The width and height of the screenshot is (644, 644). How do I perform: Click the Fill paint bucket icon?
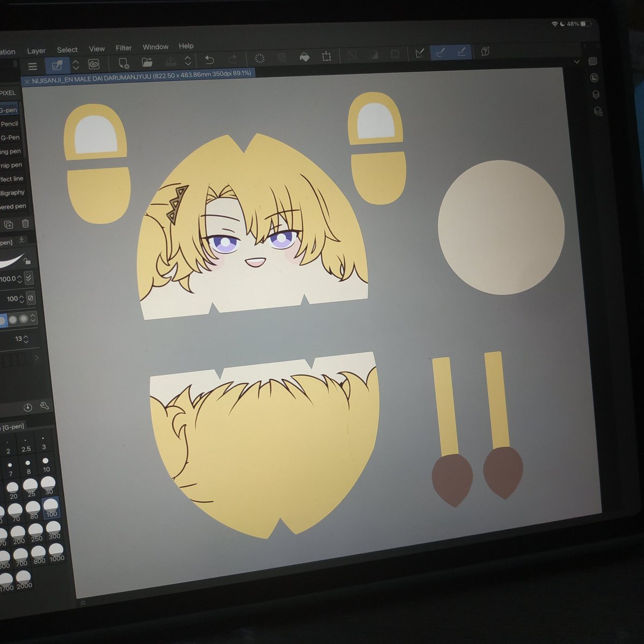(304, 57)
